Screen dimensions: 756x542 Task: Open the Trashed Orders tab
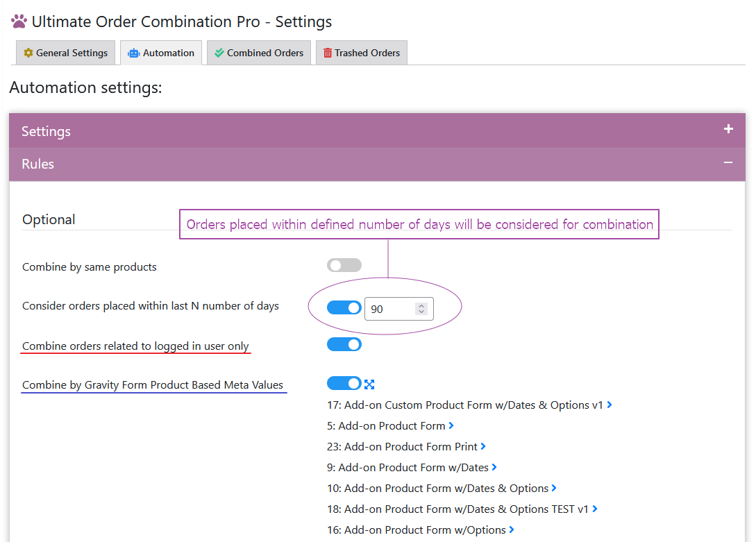click(x=362, y=53)
